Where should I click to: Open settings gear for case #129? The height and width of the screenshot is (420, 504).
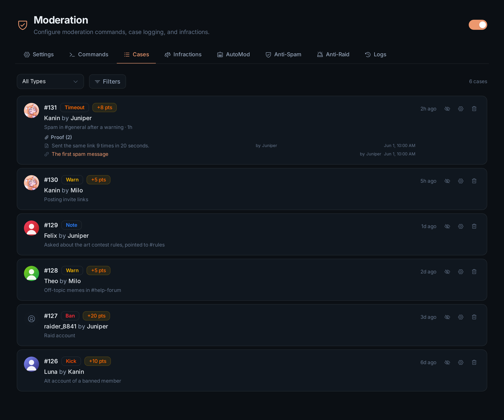[461, 226]
